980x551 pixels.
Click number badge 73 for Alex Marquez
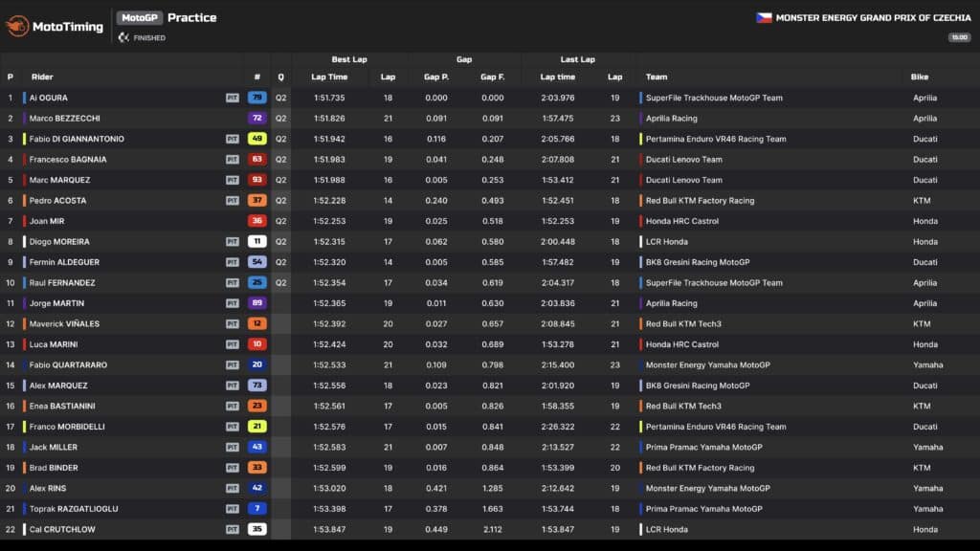click(x=256, y=386)
